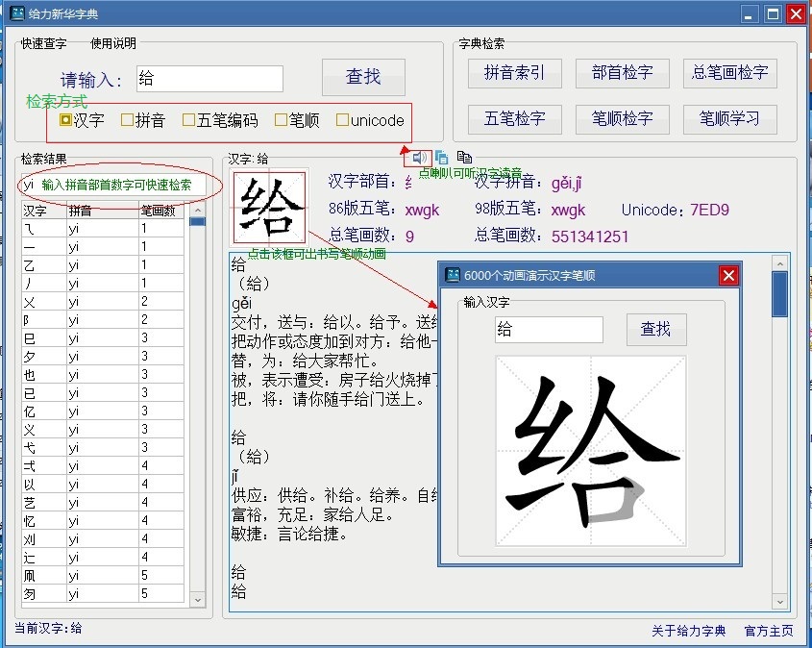The image size is (812, 648).
Task: Click the 查找 search button
Action: pos(363,78)
